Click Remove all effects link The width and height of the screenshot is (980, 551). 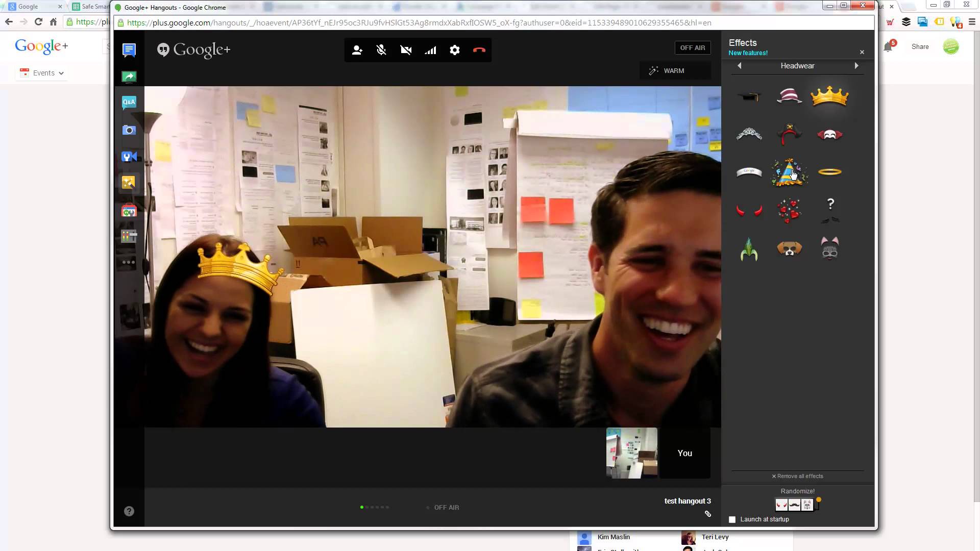(x=797, y=476)
